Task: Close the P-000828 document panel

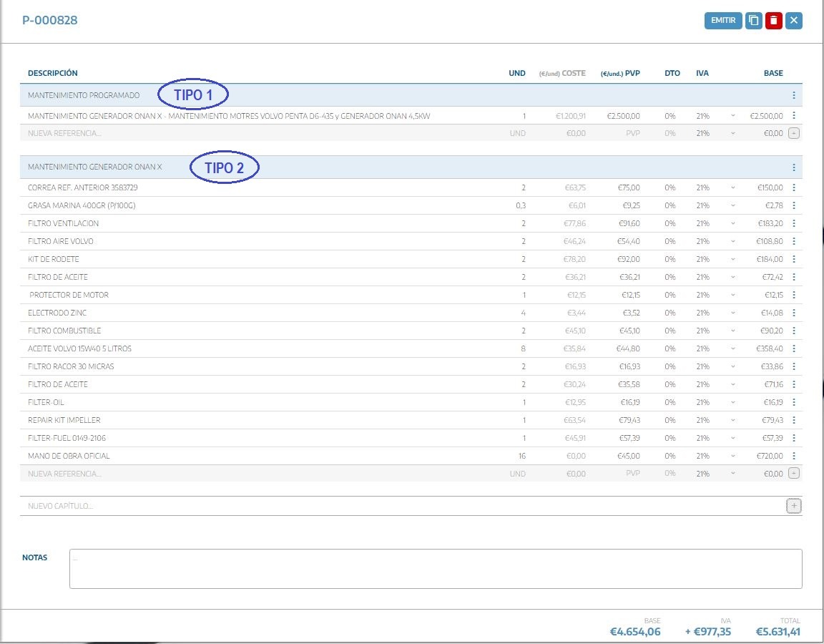Action: pos(793,21)
